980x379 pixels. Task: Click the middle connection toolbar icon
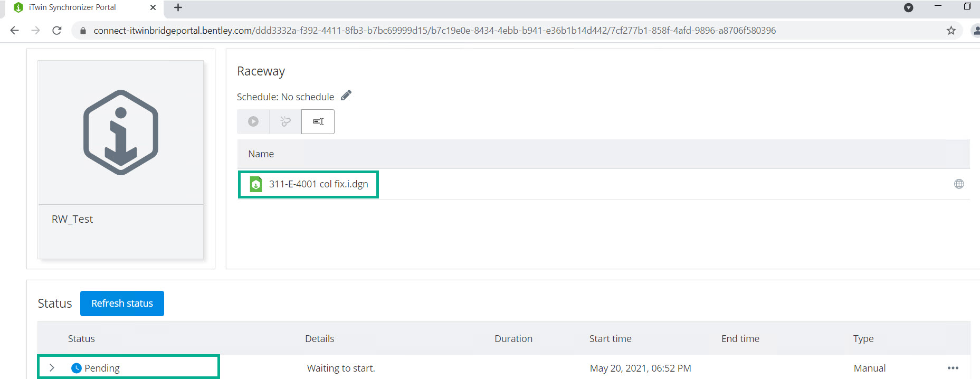[286, 121]
